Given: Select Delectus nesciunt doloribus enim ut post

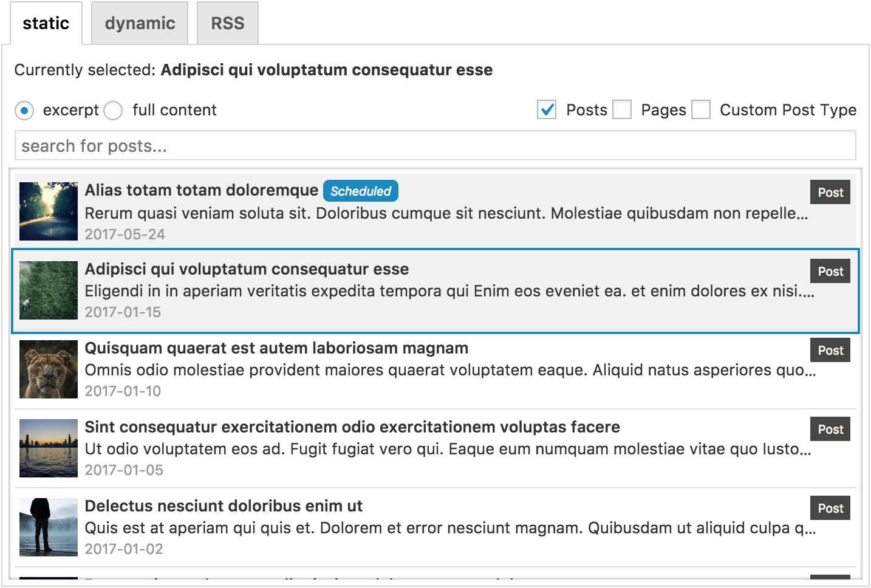Looking at the screenshot, I should tap(224, 506).
